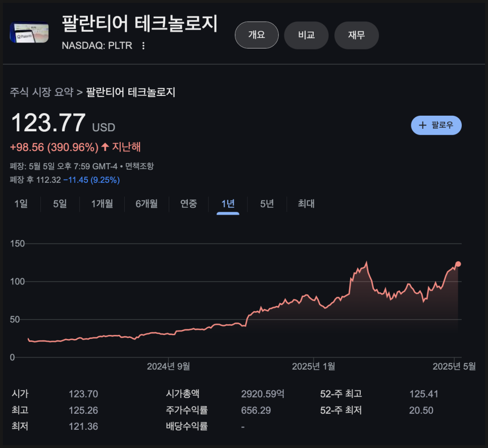488x448 pixels.
Task: Click the 주식 시장 요약 breadcrumb link
Action: pyautogui.click(x=42, y=92)
